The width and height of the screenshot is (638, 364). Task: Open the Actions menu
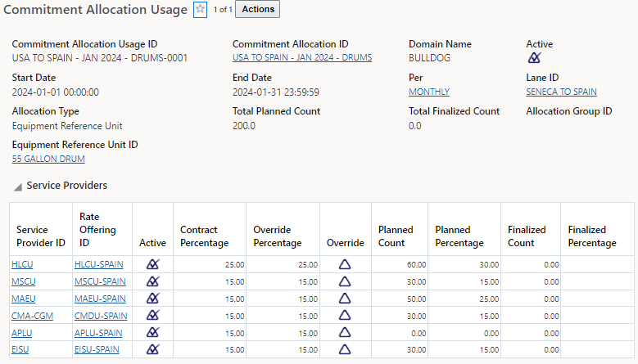pyautogui.click(x=257, y=9)
